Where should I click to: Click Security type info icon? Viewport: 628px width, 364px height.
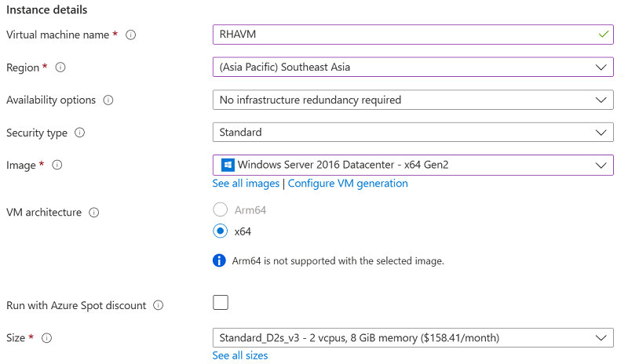click(x=80, y=133)
